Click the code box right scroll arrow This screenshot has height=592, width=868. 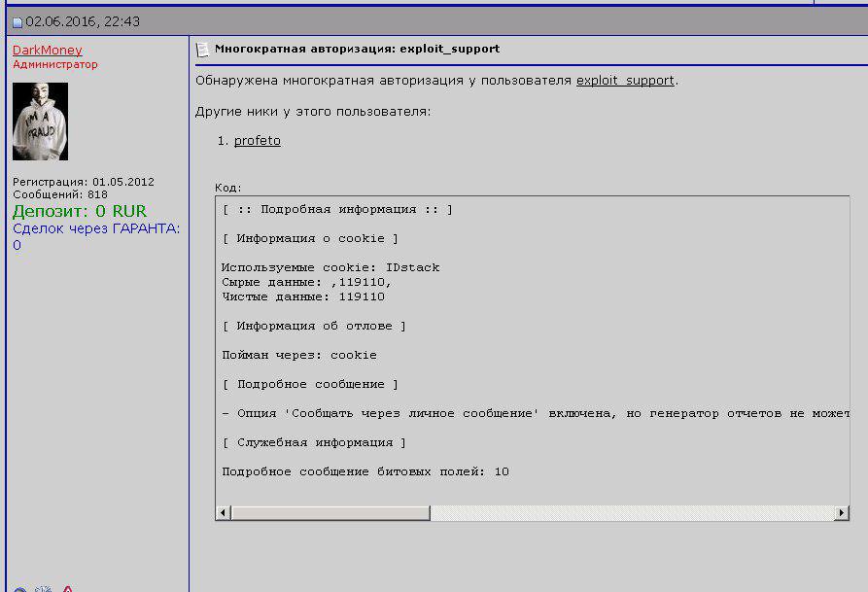click(x=842, y=513)
